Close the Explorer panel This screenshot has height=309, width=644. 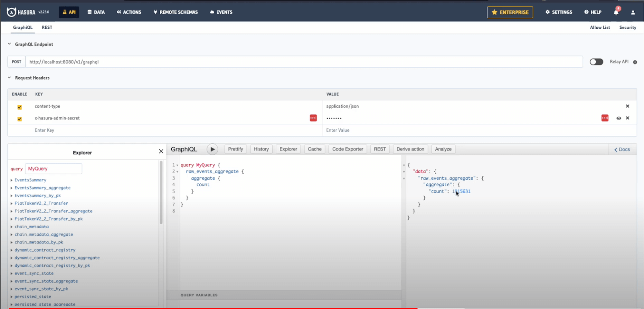pos(161,151)
